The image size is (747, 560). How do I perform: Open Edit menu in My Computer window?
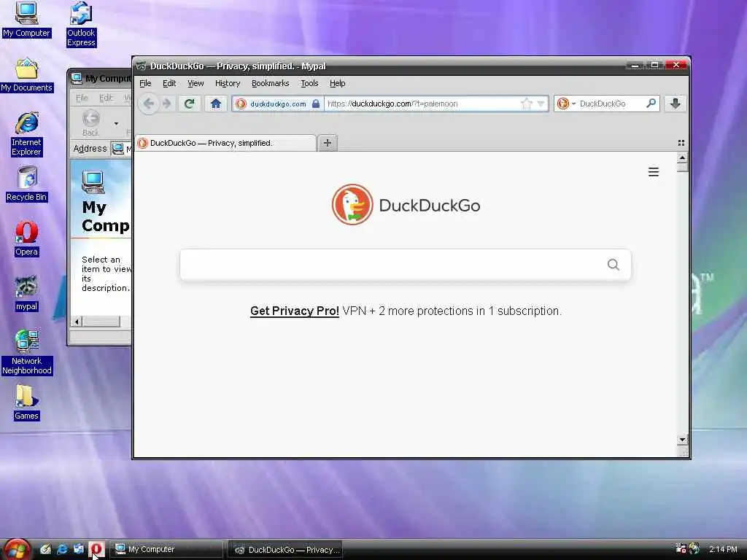tap(106, 98)
